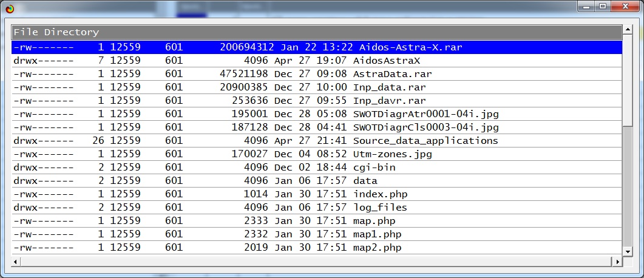Click the horizontal scrollbar right arrow
The height and width of the screenshot is (278, 644).
(x=617, y=262)
